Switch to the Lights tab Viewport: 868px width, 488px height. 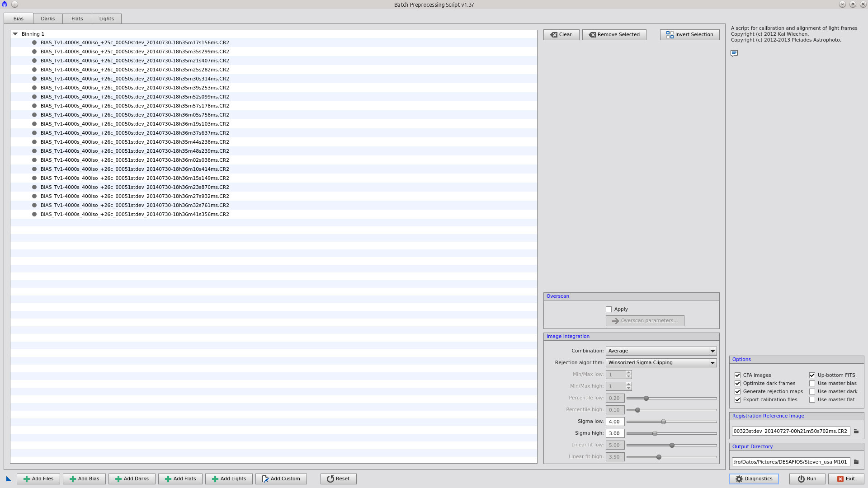106,19
